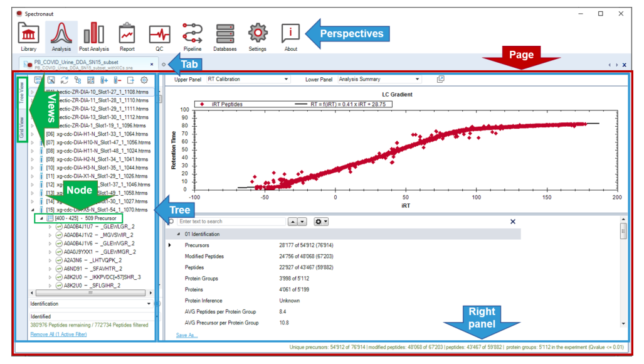The height and width of the screenshot is (364, 644).
Task: Open the Pipeline perspective
Action: pos(193,38)
